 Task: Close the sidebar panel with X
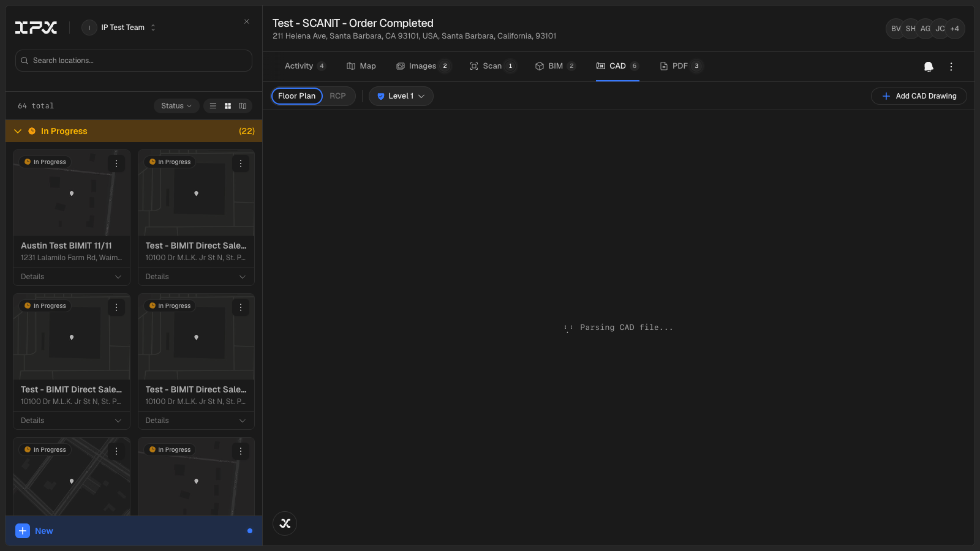[x=247, y=21]
